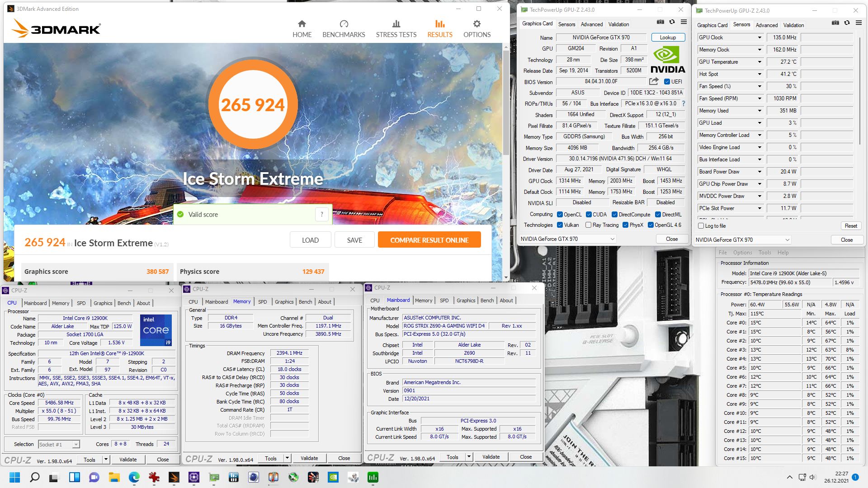The width and height of the screenshot is (868, 488).
Task: Enable Log to file checkbox
Action: tap(701, 226)
